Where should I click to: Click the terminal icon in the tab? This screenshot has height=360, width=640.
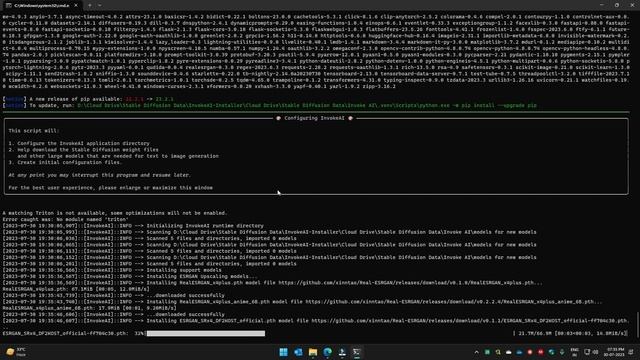9,6
